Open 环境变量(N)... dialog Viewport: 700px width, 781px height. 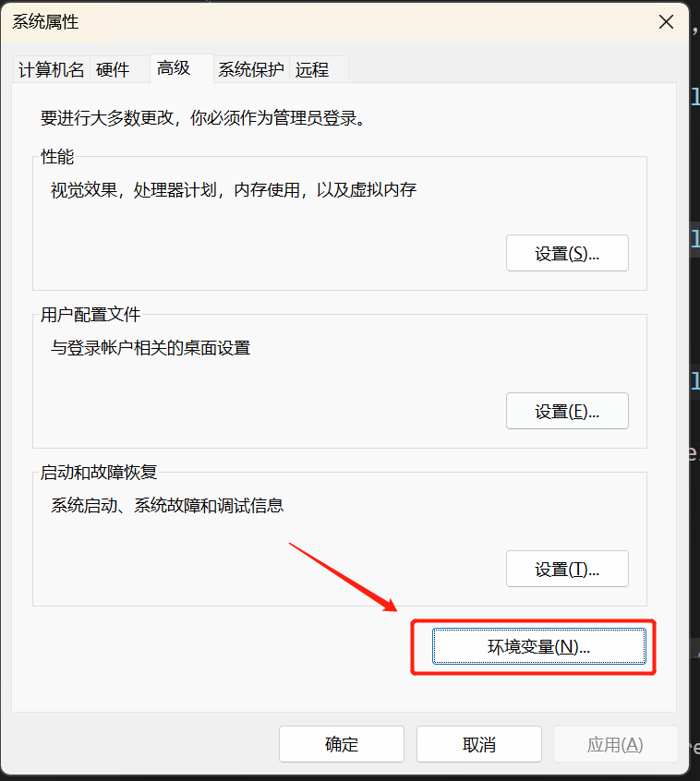point(539,646)
